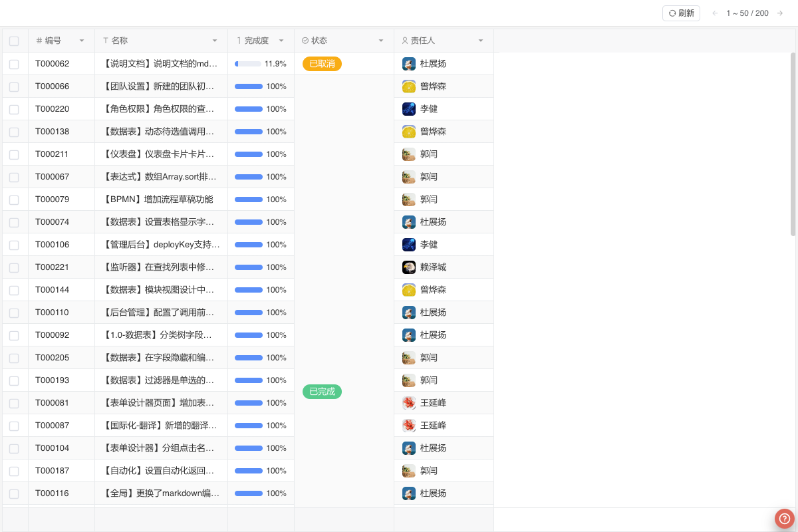The image size is (798, 532).
Task: Click the status circle icon on 状态 column
Action: tap(305, 41)
